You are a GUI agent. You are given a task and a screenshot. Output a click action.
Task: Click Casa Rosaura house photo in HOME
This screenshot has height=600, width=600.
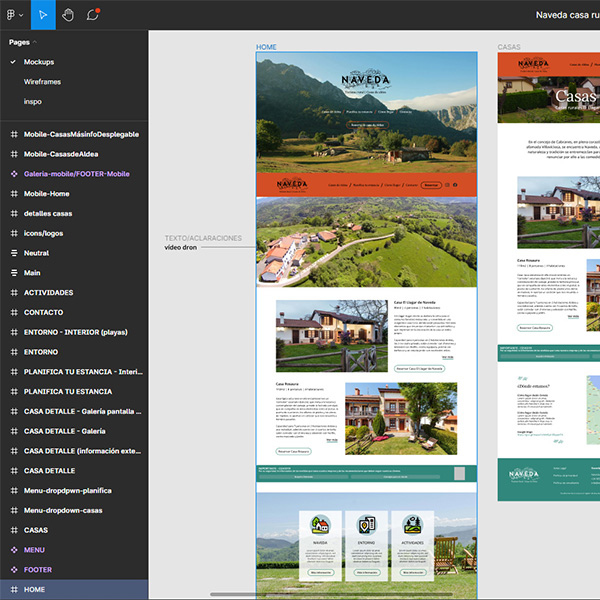(x=401, y=419)
